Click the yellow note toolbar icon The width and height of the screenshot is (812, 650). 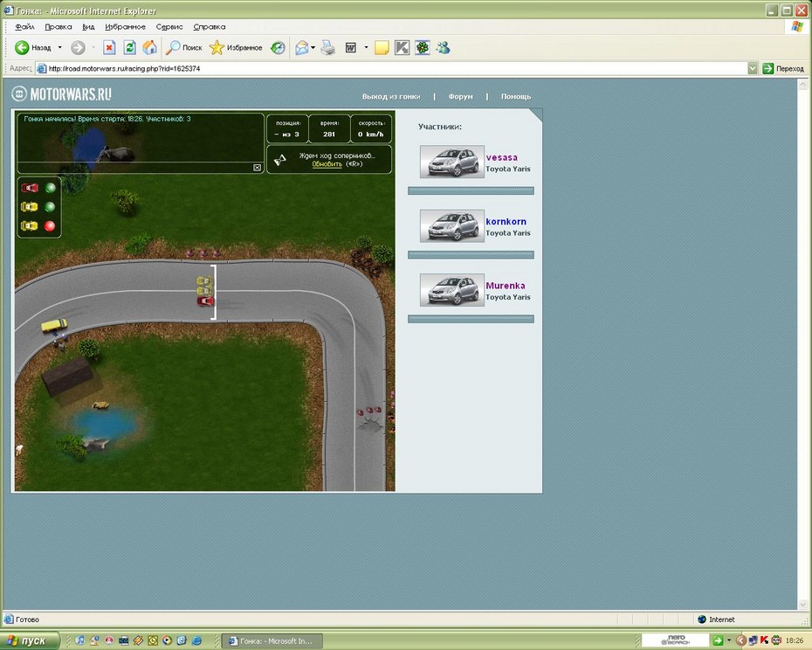click(x=382, y=48)
